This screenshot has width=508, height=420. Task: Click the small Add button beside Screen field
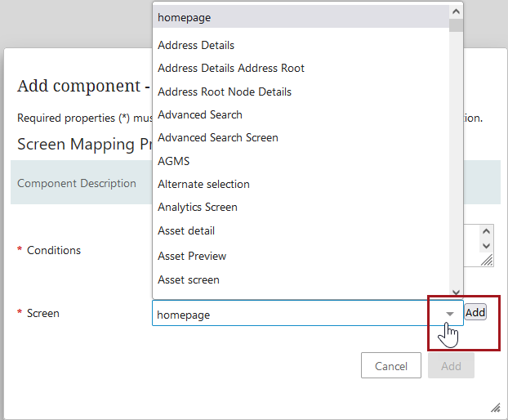click(x=475, y=313)
